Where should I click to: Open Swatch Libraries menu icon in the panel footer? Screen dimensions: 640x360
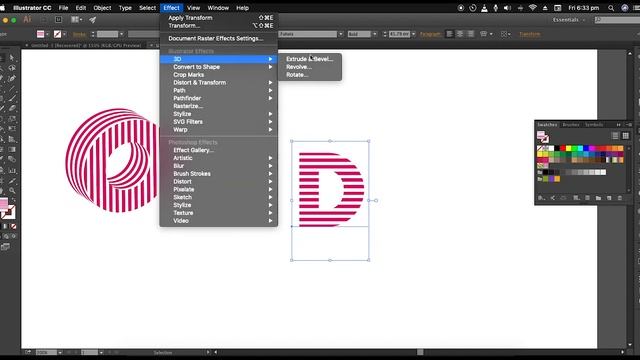pyautogui.click(x=541, y=198)
